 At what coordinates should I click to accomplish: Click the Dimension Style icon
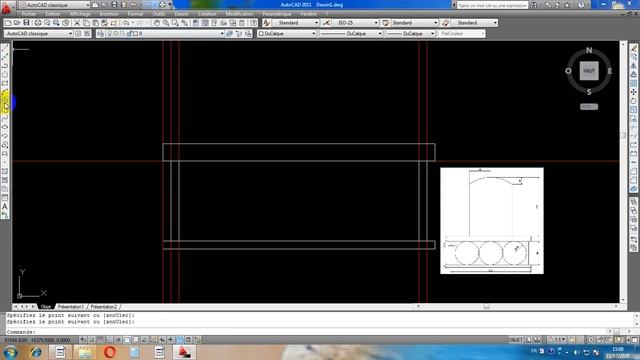pyautogui.click(x=326, y=23)
